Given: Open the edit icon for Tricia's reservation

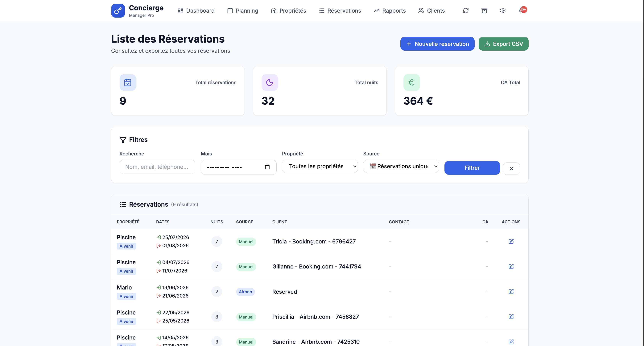Looking at the screenshot, I should [511, 241].
